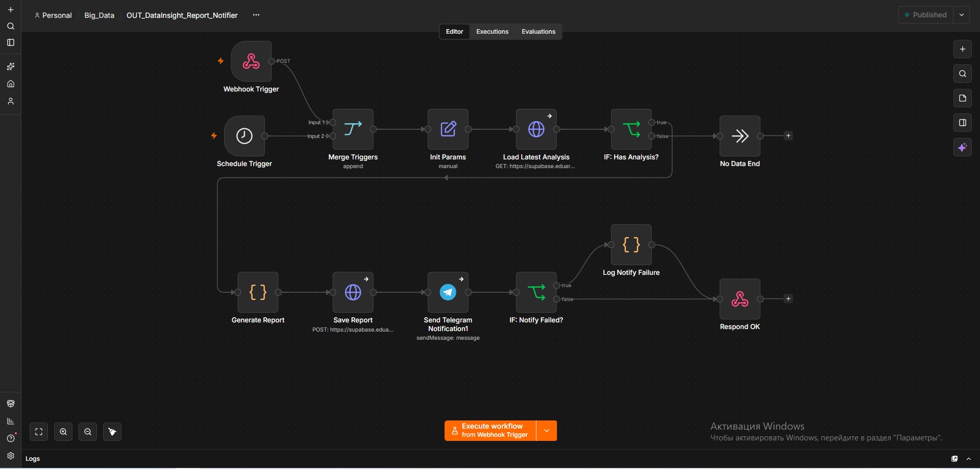This screenshot has width=980, height=469.
Task: Add a sticky note to the canvas
Action: (x=963, y=98)
